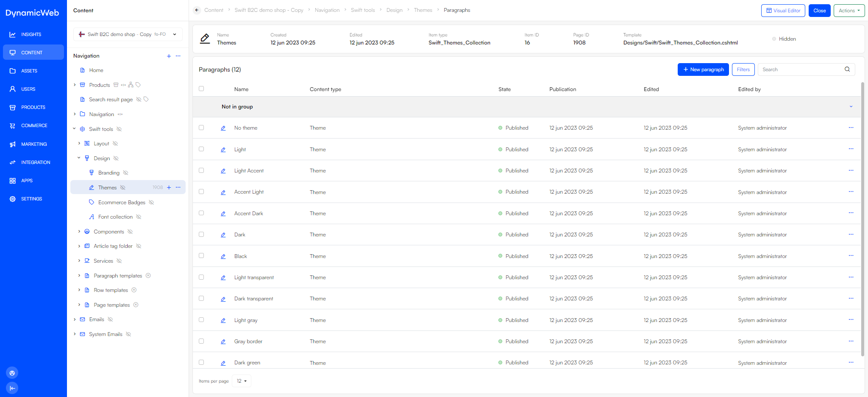Viewport: 868px width, 397px height.
Task: Open user profile icon at sidebar bottom
Action: tap(12, 373)
